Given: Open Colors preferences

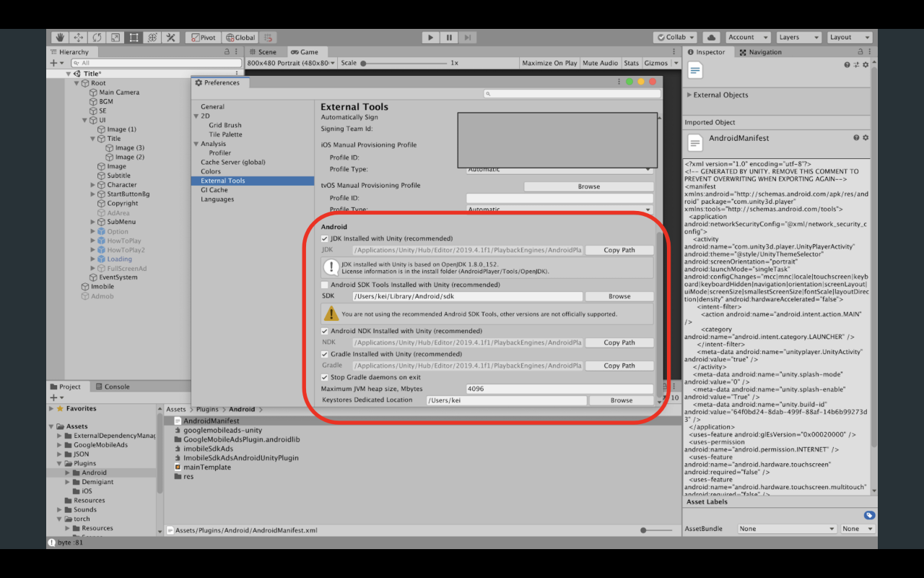Looking at the screenshot, I should (x=211, y=172).
